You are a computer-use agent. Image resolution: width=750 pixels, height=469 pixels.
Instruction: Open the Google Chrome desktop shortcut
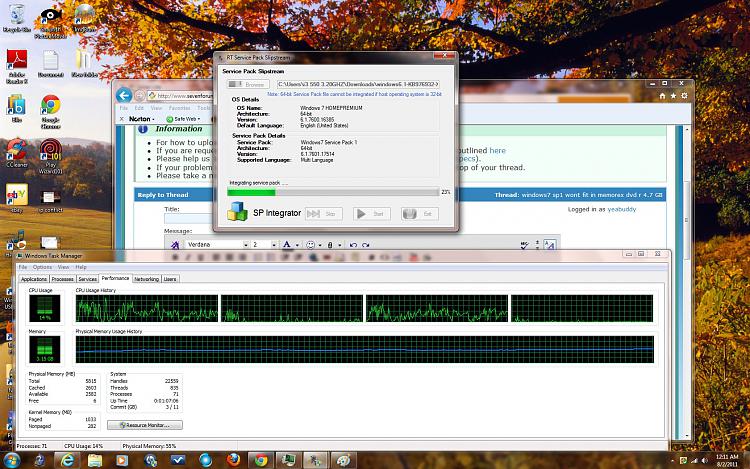(x=50, y=111)
